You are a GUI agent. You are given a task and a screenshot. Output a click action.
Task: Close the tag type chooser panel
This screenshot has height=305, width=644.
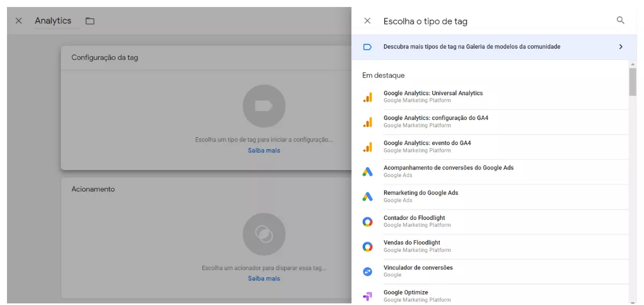tap(367, 21)
